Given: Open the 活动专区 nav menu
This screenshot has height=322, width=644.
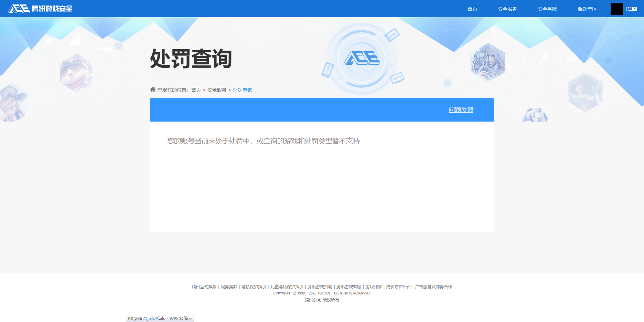Looking at the screenshot, I should point(587,9).
